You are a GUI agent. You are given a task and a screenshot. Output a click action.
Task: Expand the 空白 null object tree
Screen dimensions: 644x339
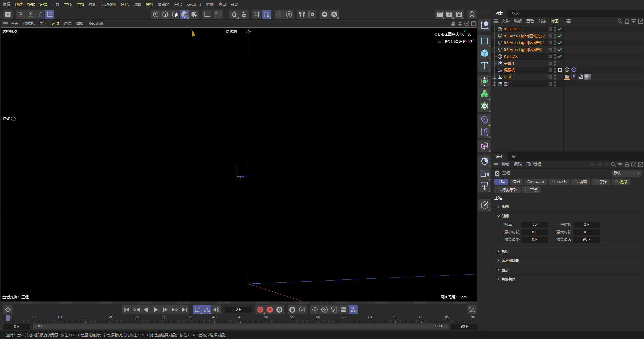(x=495, y=84)
